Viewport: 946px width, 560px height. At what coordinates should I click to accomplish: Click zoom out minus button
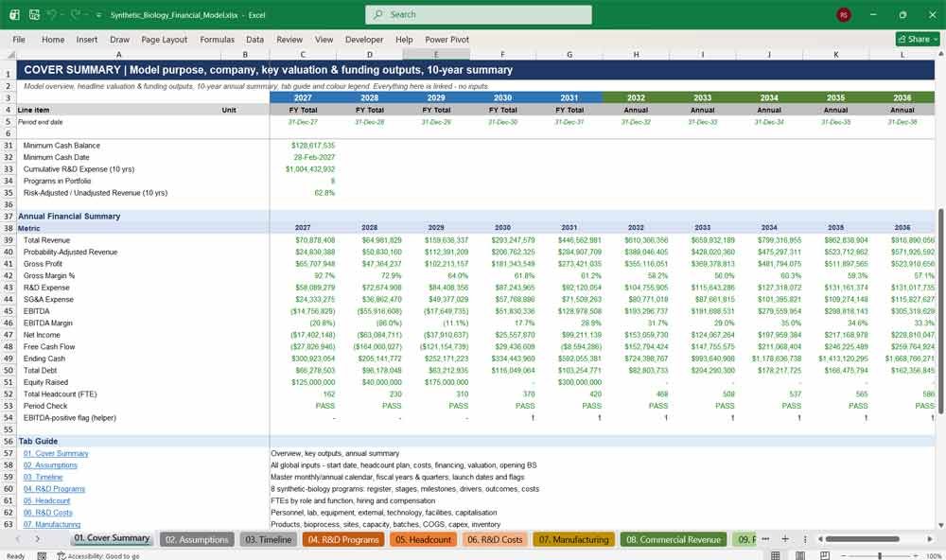pos(844,556)
